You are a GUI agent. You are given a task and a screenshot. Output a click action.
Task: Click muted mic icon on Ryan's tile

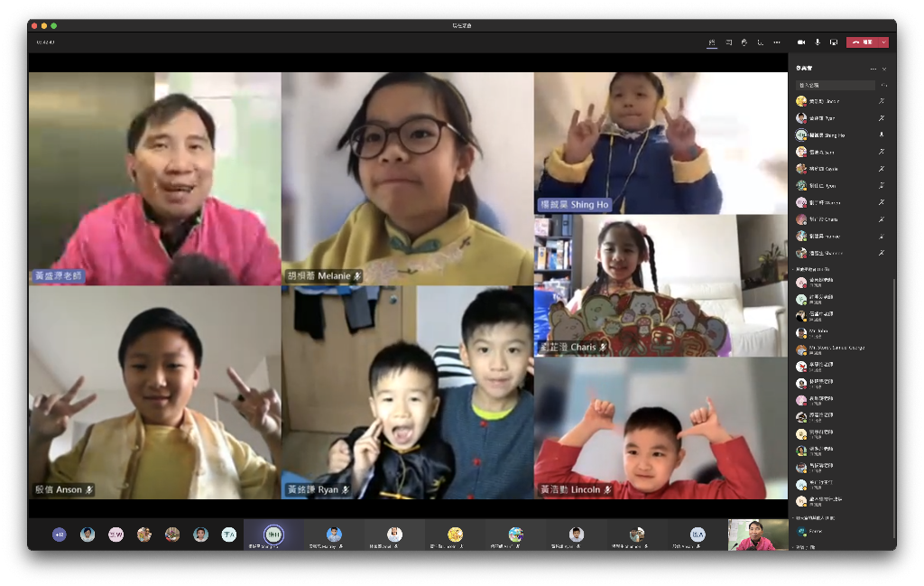(x=346, y=490)
